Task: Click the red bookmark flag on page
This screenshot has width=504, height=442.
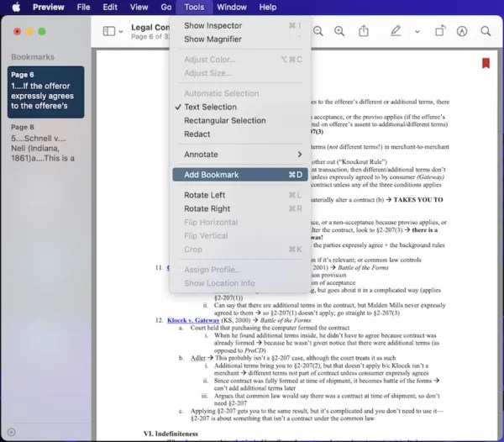Action: [486, 63]
